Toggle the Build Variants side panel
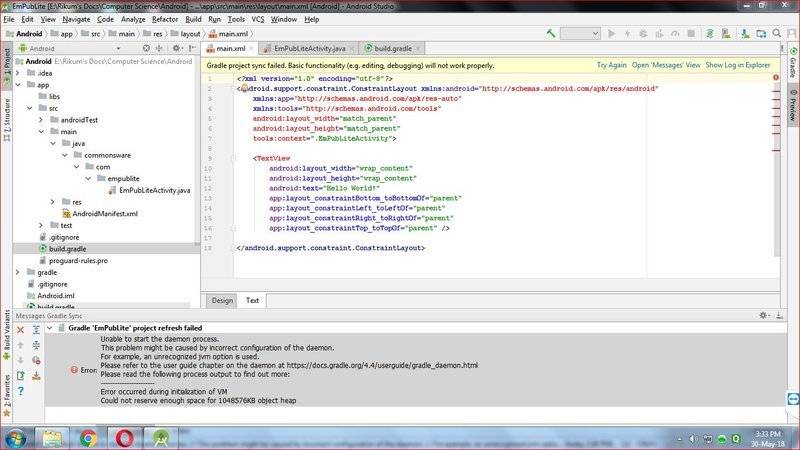This screenshot has width=800, height=450. (x=6, y=330)
